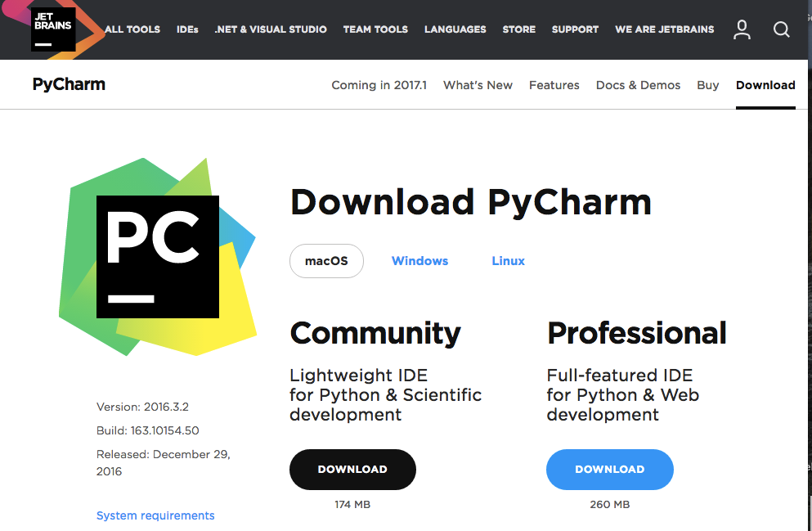Click the Community heading

pyautogui.click(x=375, y=333)
